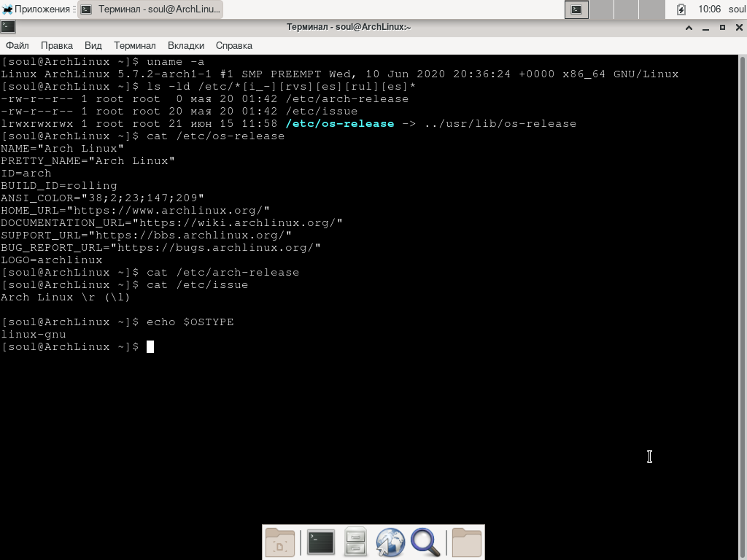The image size is (747, 560).
Task: Open the Терминал menu in the menu bar
Action: pos(134,46)
